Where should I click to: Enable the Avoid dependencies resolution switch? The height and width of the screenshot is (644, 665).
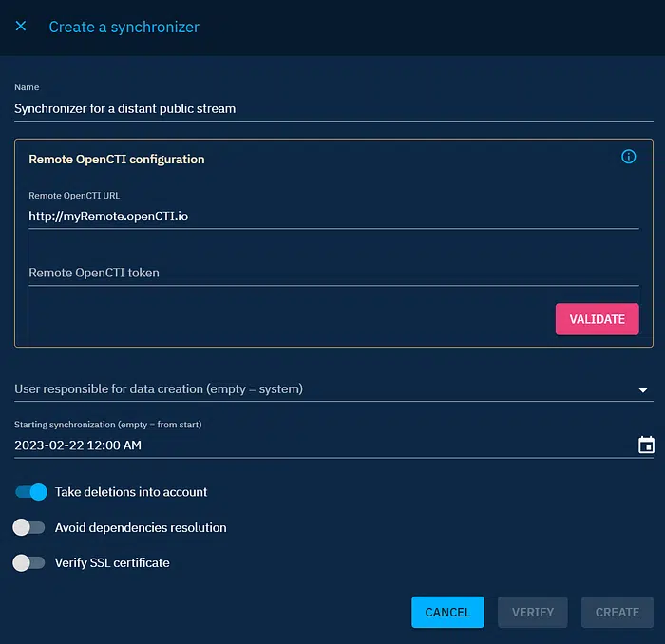28,527
